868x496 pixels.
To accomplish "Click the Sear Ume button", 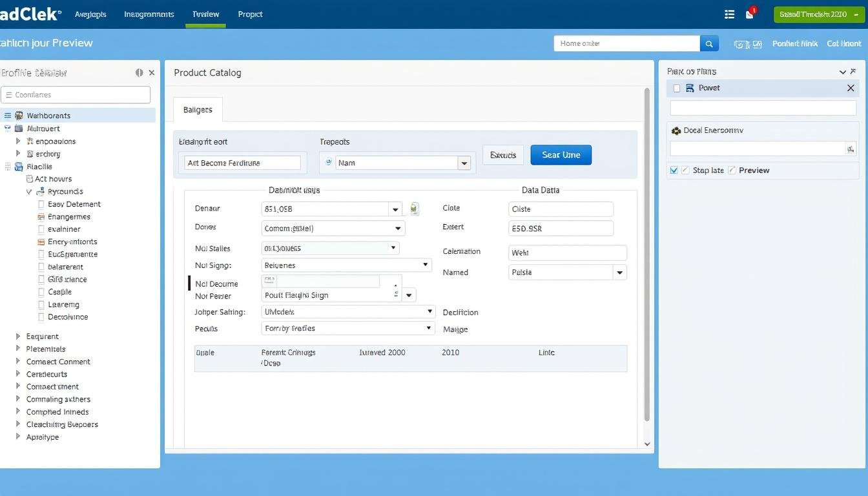I will (561, 155).
